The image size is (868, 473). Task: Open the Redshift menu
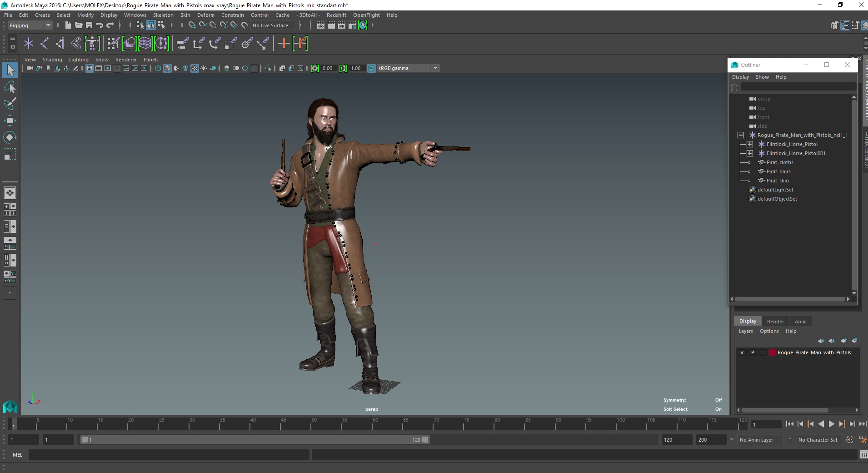336,15
